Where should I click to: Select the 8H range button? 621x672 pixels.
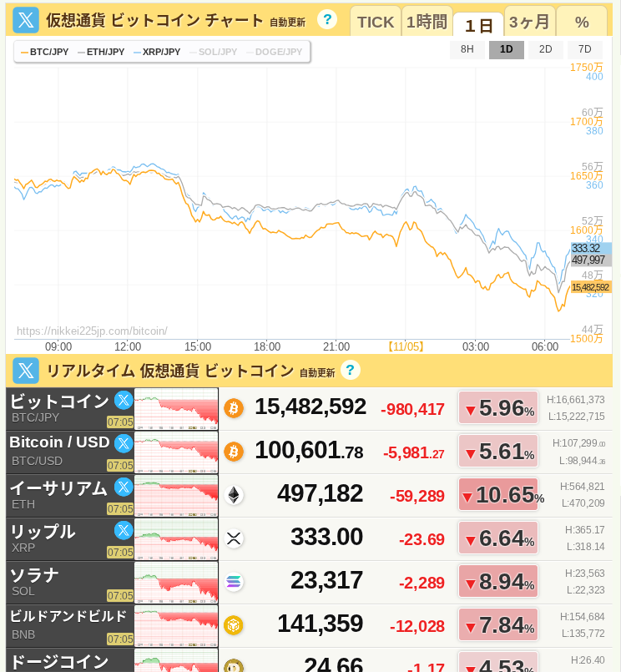pos(467,49)
